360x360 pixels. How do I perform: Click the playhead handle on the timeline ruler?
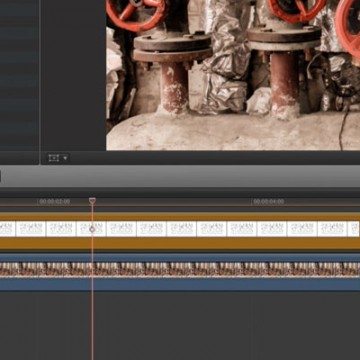92,201
